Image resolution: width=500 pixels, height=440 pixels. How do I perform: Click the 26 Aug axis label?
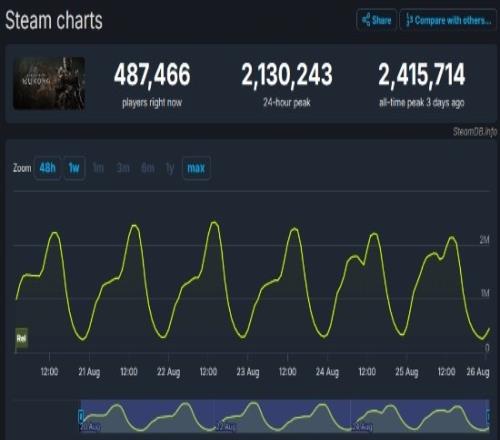[x=478, y=372]
